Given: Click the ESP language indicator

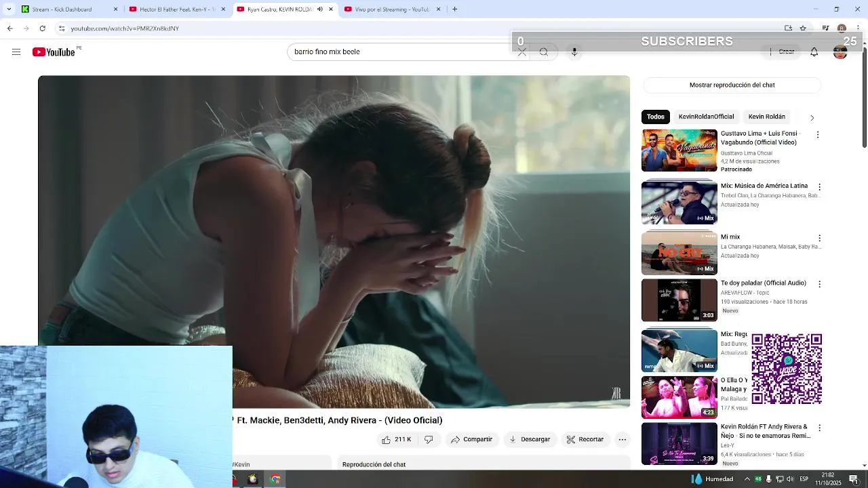Looking at the screenshot, I should [x=804, y=479].
